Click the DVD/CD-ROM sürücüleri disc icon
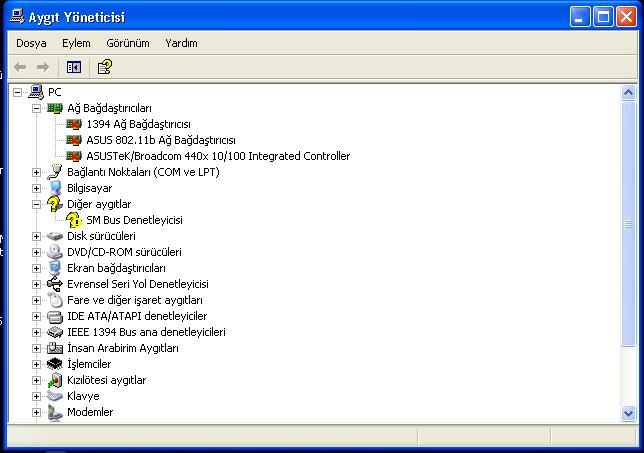The image size is (644, 453). 55,252
